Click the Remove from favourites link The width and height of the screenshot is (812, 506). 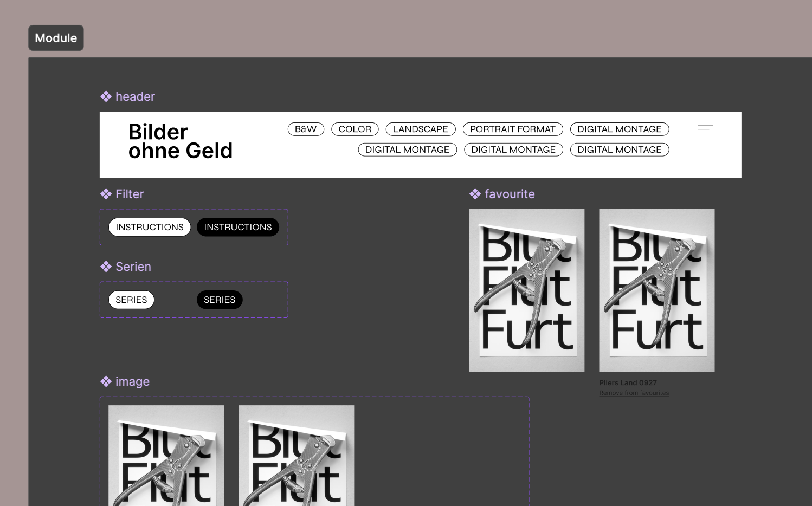(x=634, y=393)
